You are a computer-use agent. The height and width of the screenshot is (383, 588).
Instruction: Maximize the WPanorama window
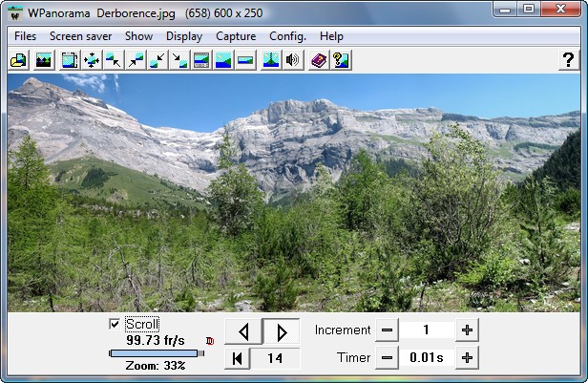point(529,10)
